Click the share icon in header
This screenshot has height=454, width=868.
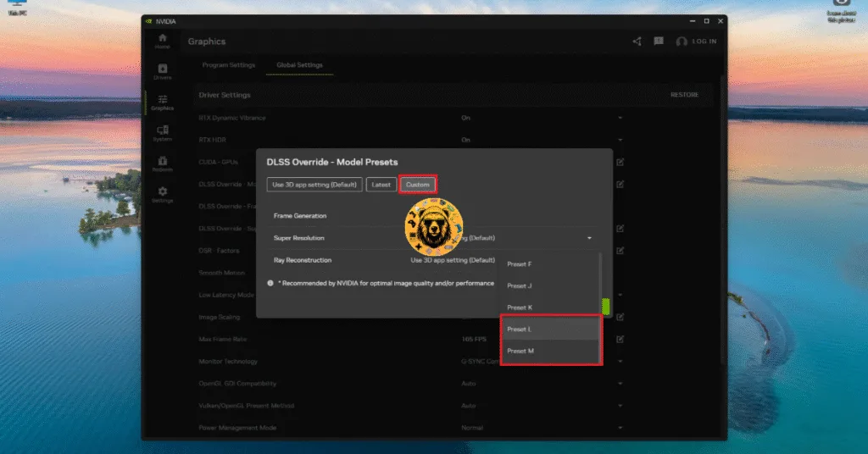point(637,42)
